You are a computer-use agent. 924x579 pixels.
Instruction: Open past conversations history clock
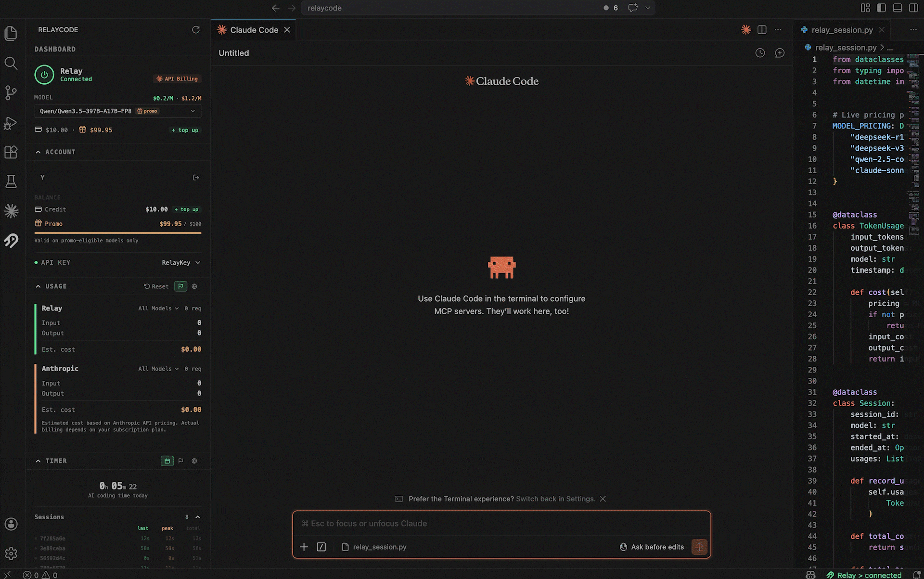pyautogui.click(x=760, y=53)
